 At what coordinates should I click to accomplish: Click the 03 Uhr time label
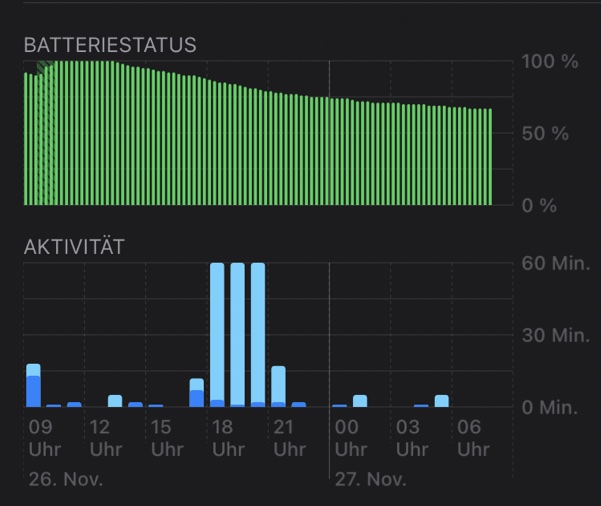click(x=412, y=438)
